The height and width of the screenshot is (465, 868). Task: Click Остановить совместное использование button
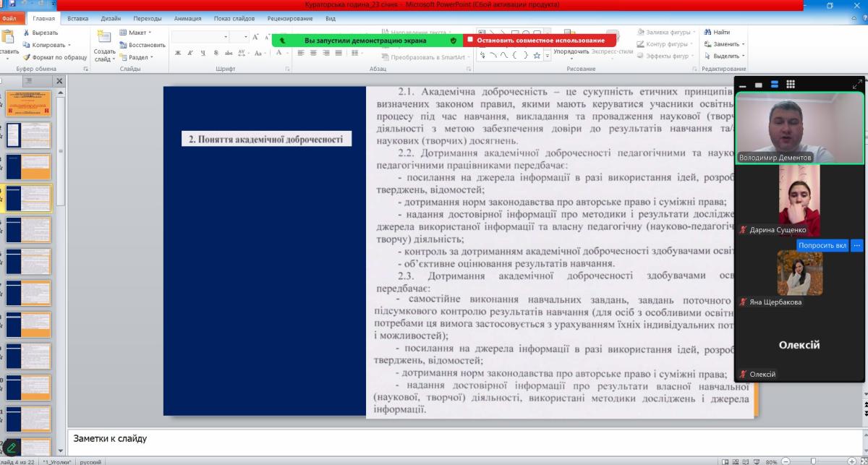pos(540,40)
